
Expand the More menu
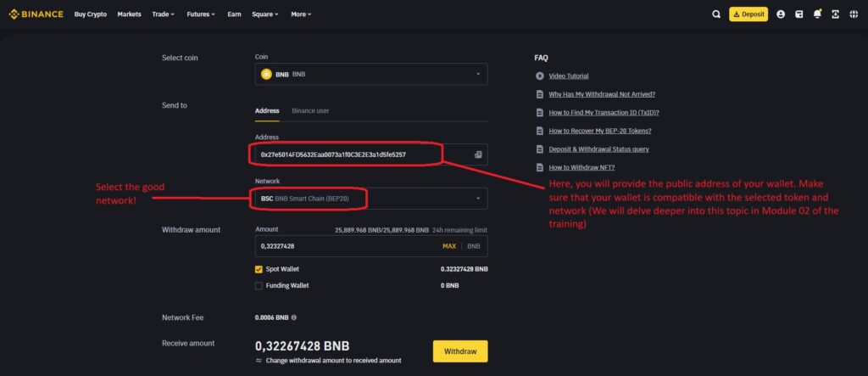point(301,14)
